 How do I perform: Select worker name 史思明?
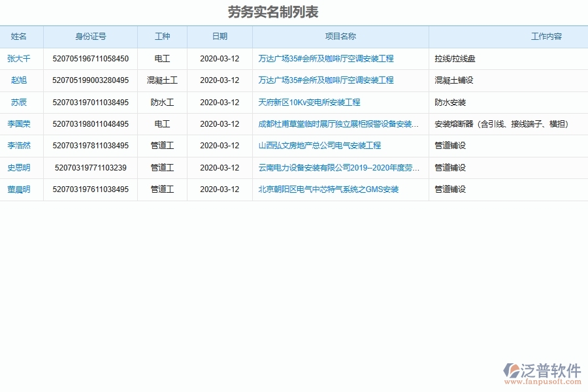[x=20, y=167]
